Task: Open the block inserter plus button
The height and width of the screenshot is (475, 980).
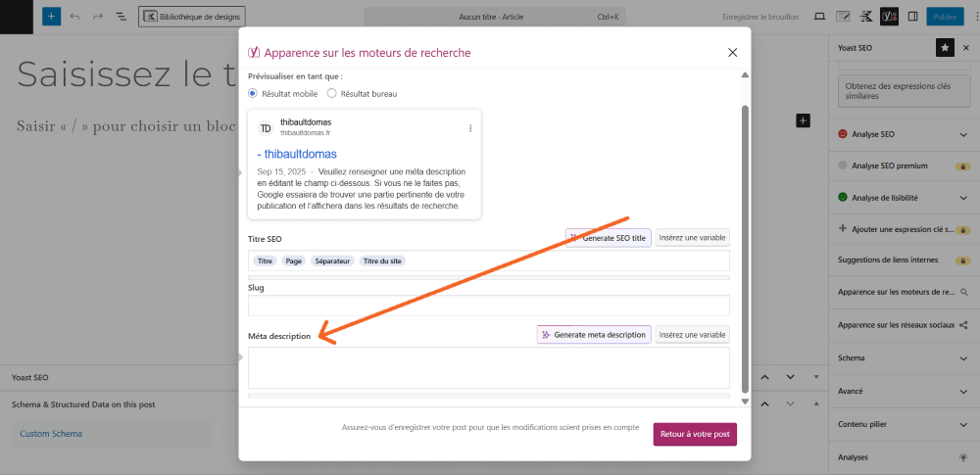Action: coord(51,17)
